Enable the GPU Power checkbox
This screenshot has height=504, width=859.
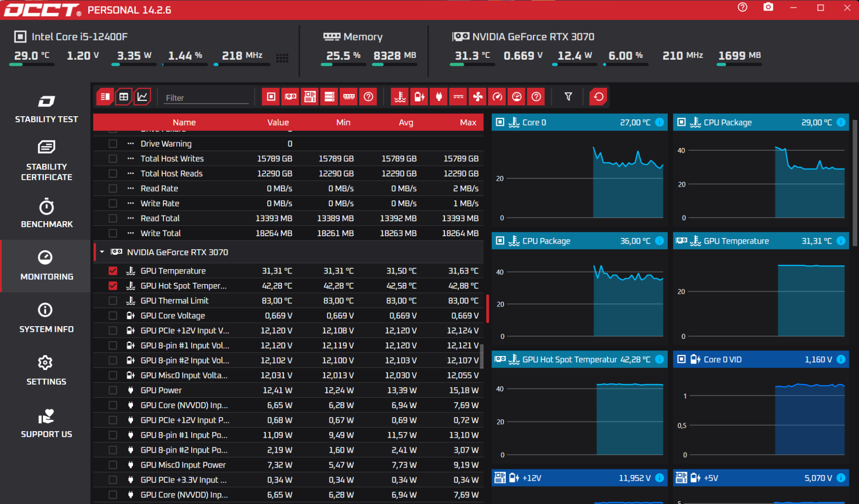(x=113, y=391)
